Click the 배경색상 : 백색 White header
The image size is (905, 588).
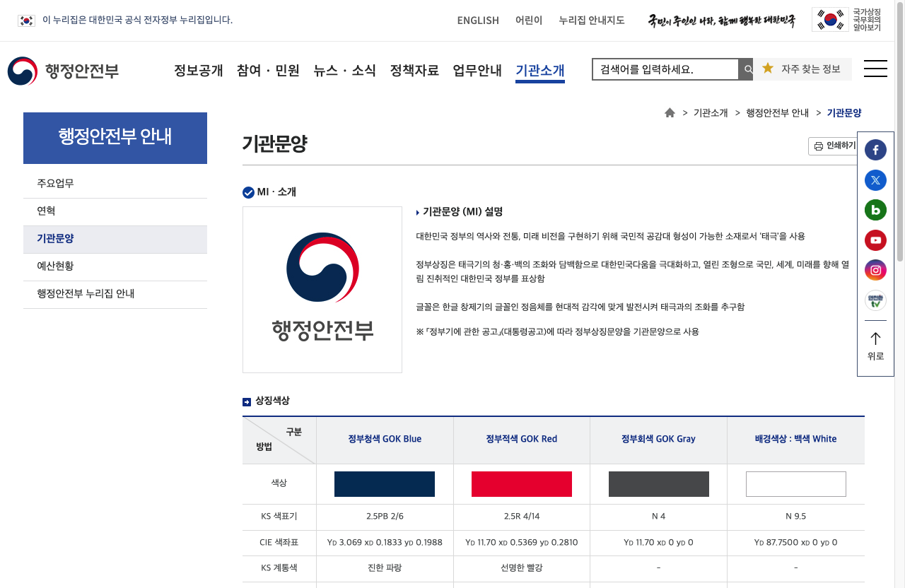point(796,439)
